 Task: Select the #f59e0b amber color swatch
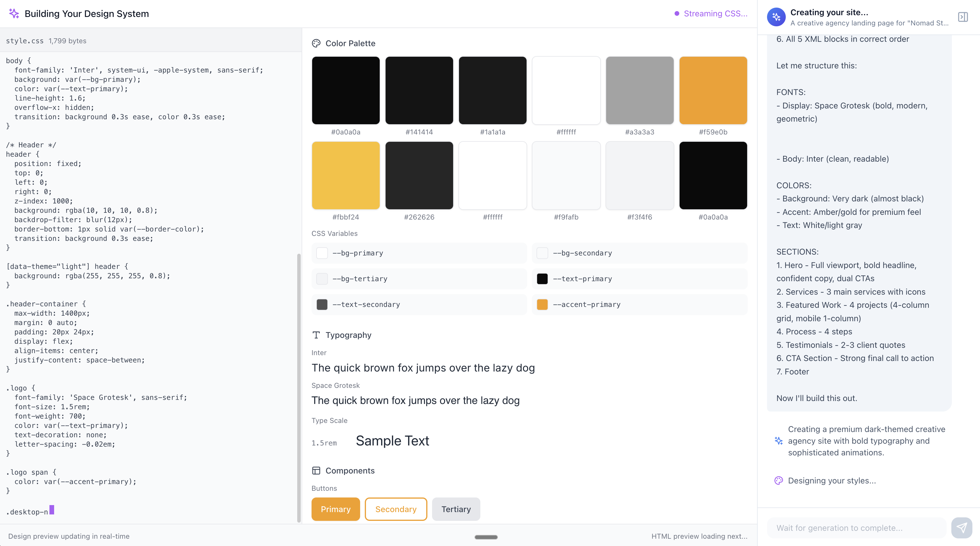(713, 91)
